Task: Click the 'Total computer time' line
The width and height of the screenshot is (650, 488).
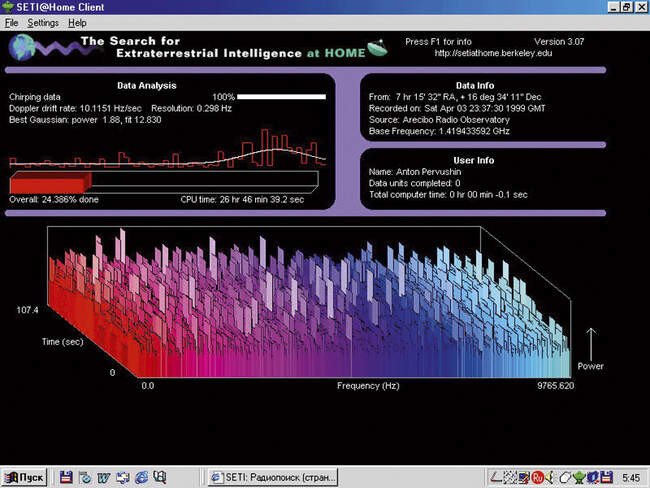Action: (x=448, y=194)
